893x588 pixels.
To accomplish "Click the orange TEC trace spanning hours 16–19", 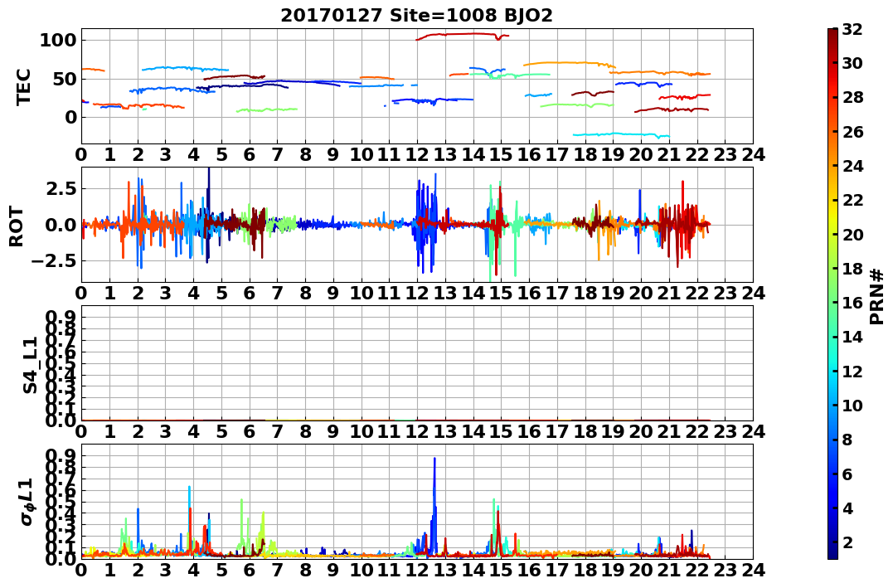I will [x=570, y=63].
